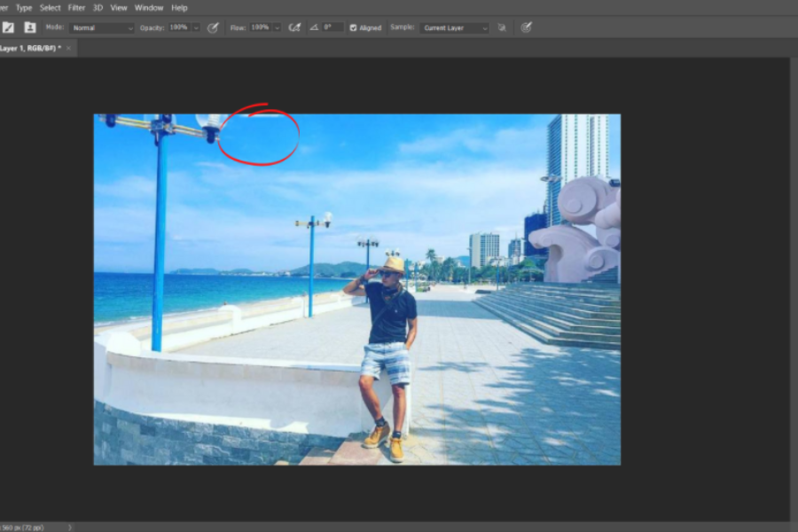Close the Layer 1 document tab
Image resolution: width=798 pixels, height=532 pixels.
tap(68, 49)
